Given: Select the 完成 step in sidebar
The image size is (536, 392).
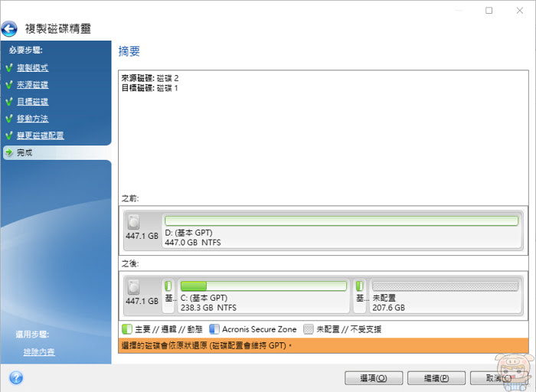Looking at the screenshot, I should 57,152.
